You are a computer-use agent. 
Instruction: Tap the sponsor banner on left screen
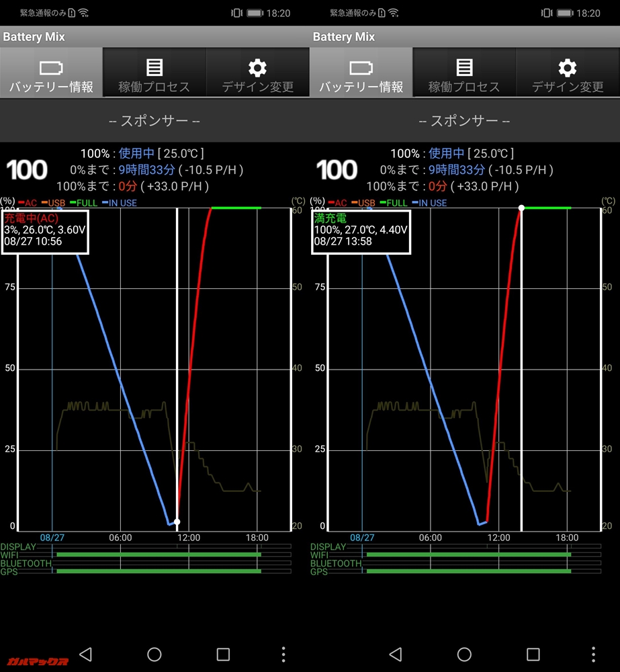click(154, 121)
